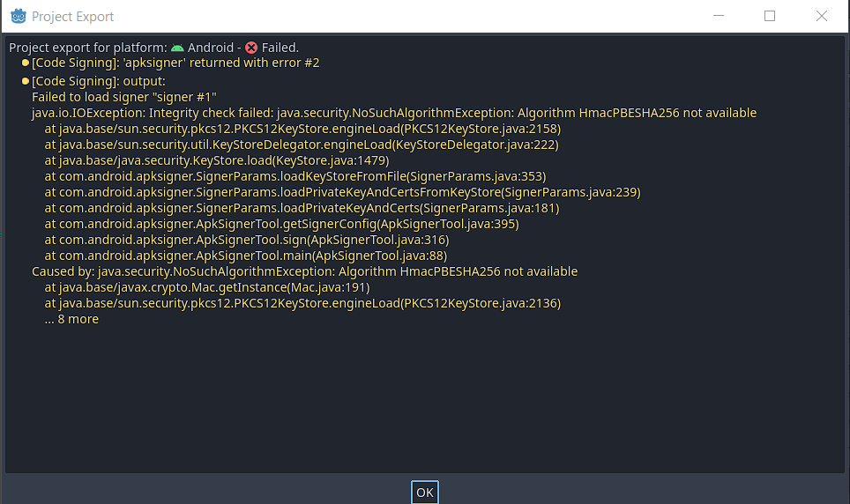Image resolution: width=850 pixels, height=504 pixels.
Task: Click the 'PKCS12KeyStore.java:2136' stack line
Action: 302,303
